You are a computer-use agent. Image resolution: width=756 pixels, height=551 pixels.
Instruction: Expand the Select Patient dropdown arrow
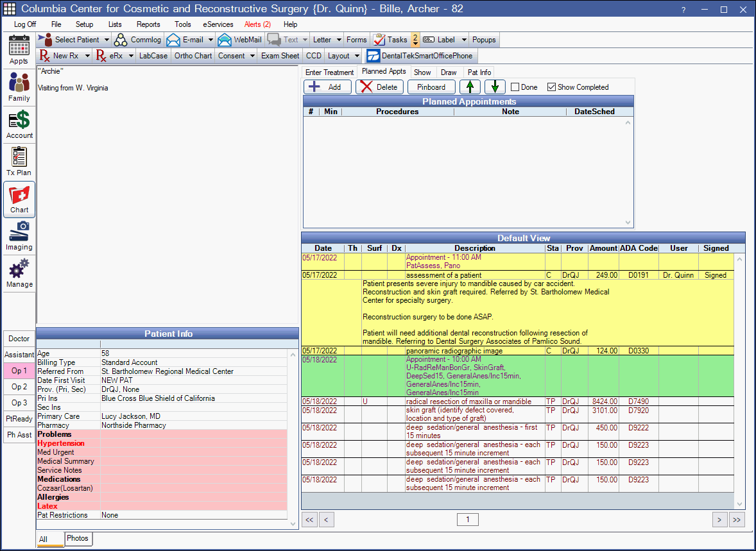click(x=106, y=40)
